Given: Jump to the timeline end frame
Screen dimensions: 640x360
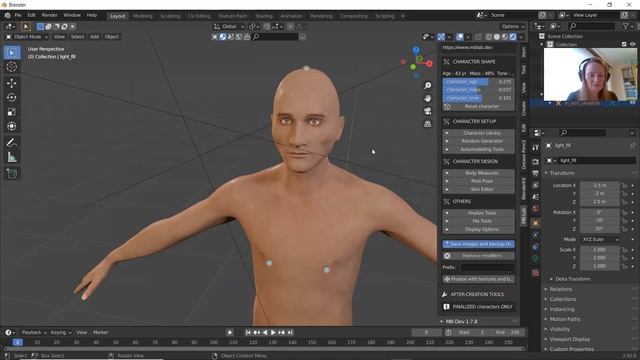Looking at the screenshot, I should coord(290,333).
